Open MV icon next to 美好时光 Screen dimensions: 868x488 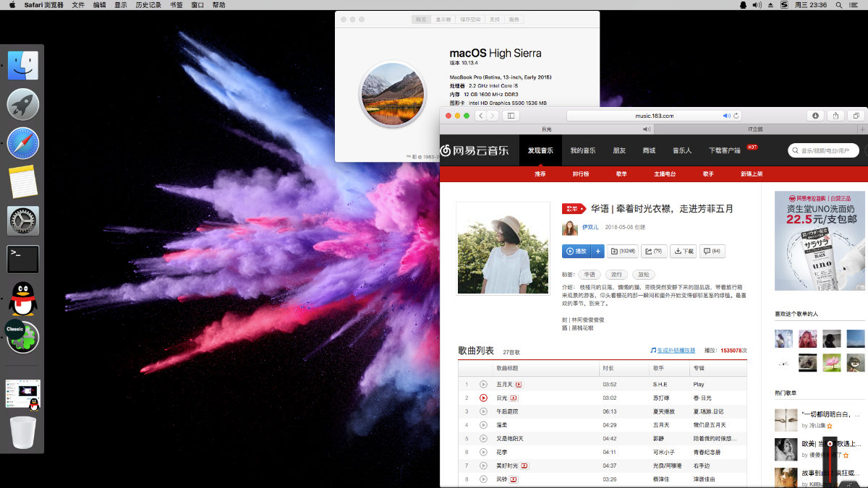pyautogui.click(x=524, y=466)
